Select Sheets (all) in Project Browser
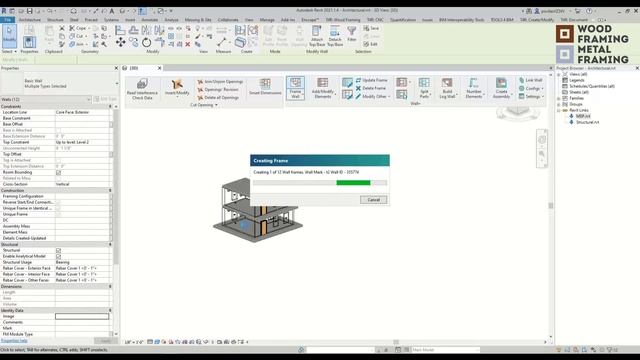Viewport: 640px width, 360px height. (x=579, y=92)
